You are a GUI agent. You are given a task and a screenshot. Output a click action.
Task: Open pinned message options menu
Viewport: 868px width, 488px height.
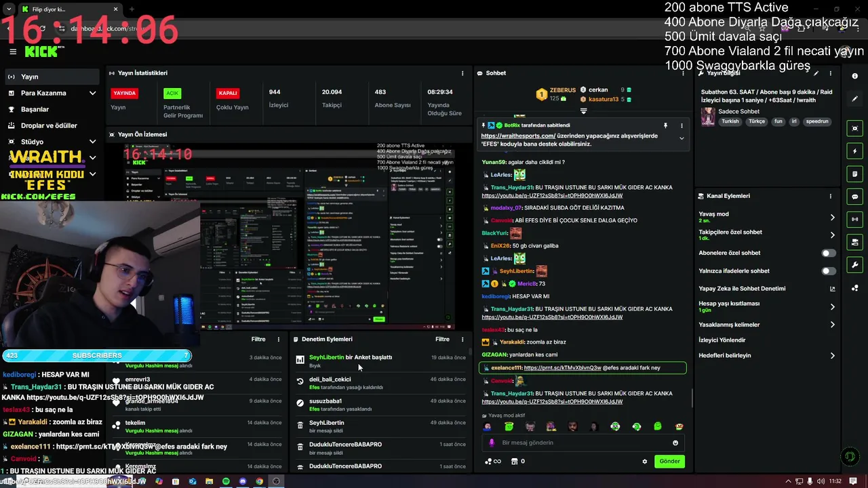click(x=682, y=125)
